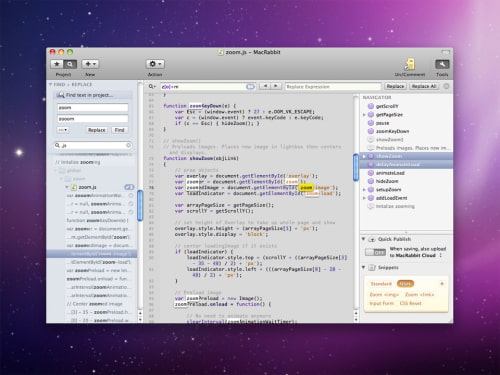Click the match count badge in the find field

pos(250,87)
